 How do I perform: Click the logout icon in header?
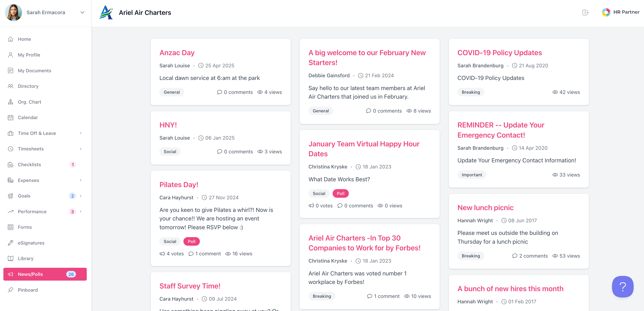[585, 12]
